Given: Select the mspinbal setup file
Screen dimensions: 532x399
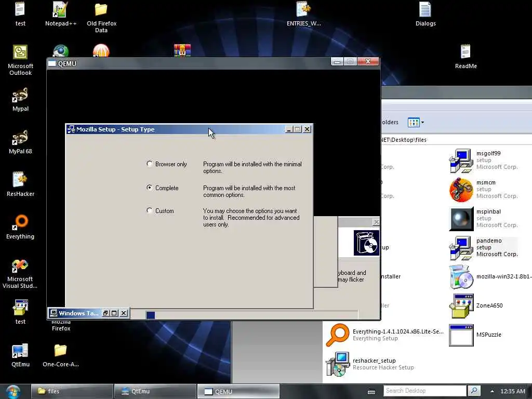Looking at the screenshot, I should [484, 219].
